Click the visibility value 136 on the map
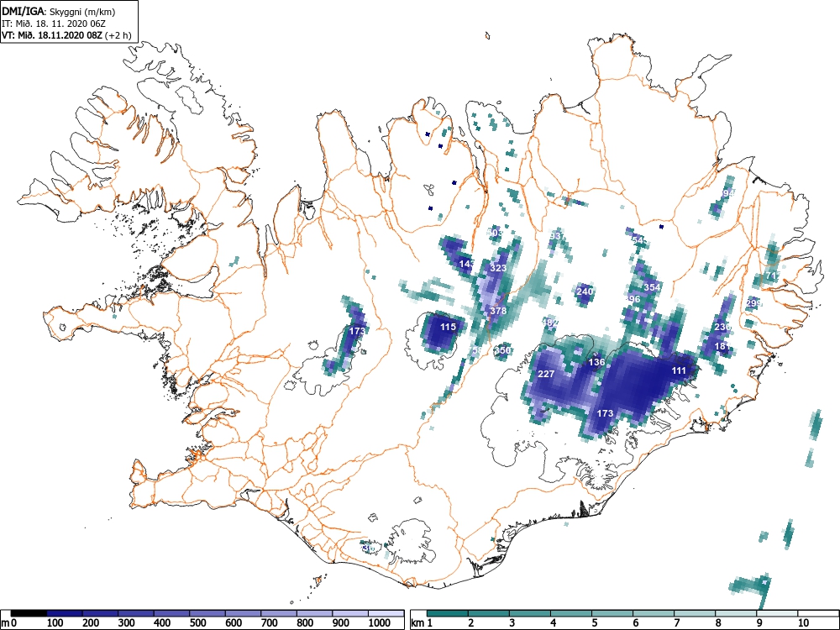The image size is (840, 630). tap(596, 362)
